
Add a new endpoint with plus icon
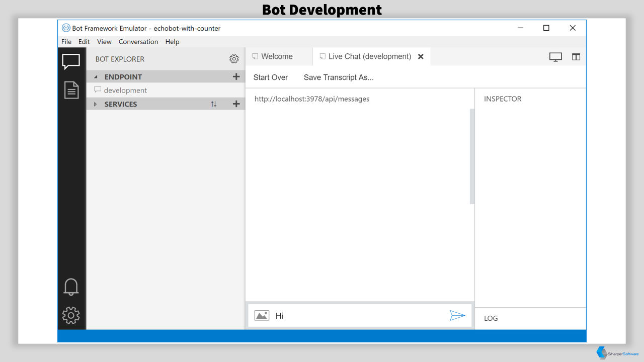point(236,76)
